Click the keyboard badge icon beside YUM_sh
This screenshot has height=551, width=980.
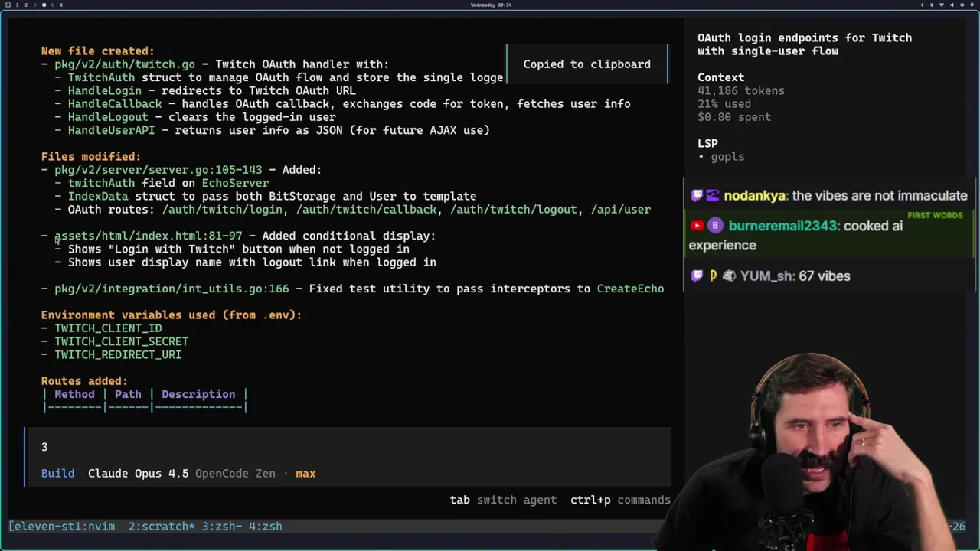[x=729, y=275]
